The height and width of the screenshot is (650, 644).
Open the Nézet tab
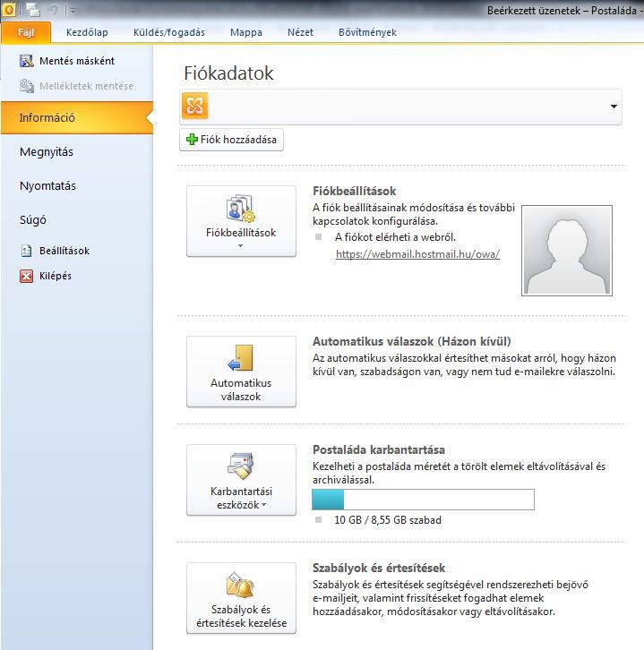300,32
